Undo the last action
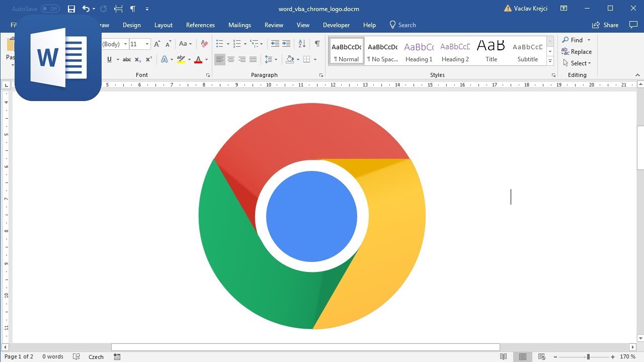644x362 pixels. [x=86, y=9]
